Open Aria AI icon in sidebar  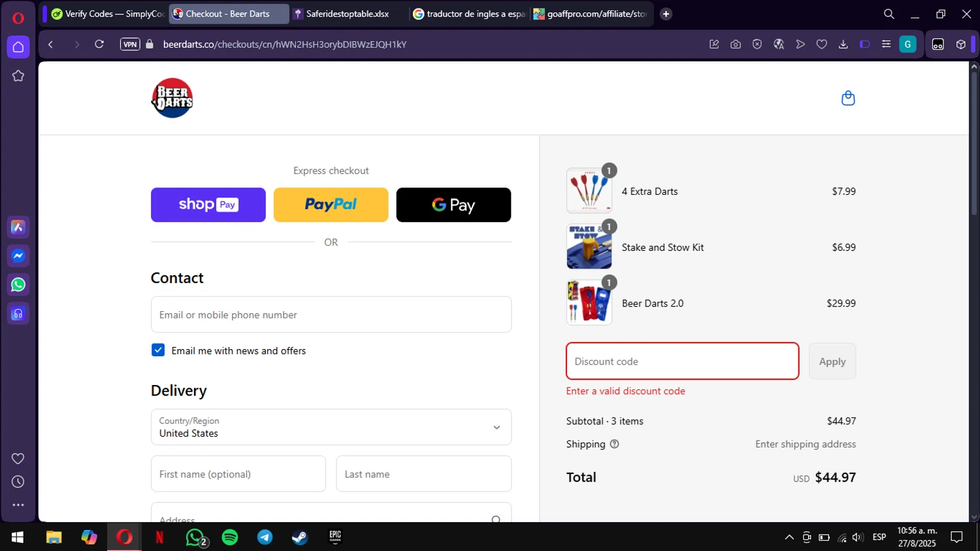pyautogui.click(x=18, y=227)
